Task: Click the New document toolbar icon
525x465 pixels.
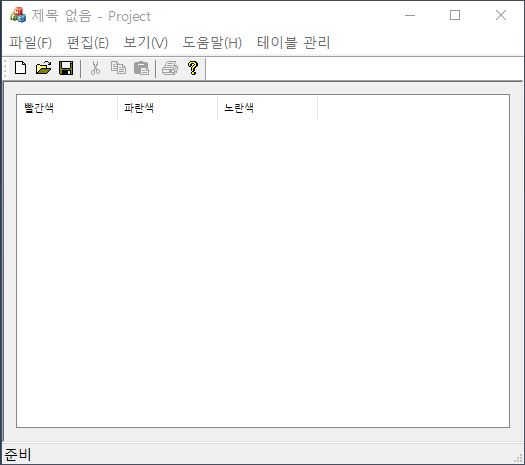Action: (x=21, y=68)
